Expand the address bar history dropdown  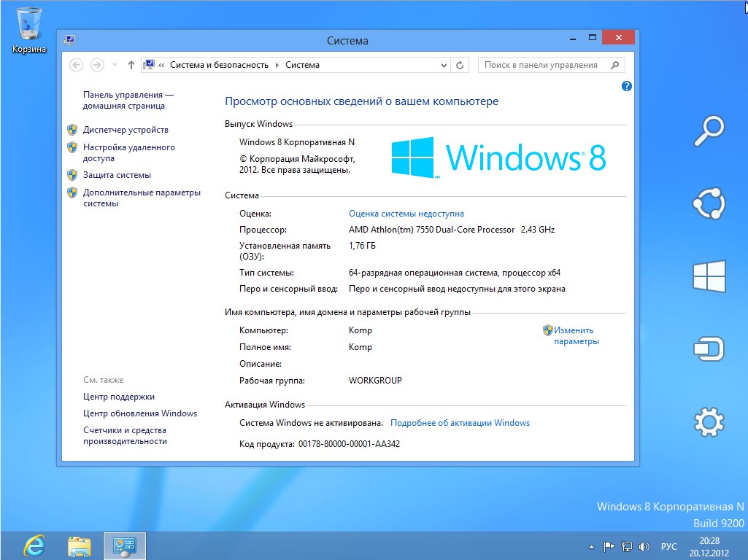pos(444,66)
